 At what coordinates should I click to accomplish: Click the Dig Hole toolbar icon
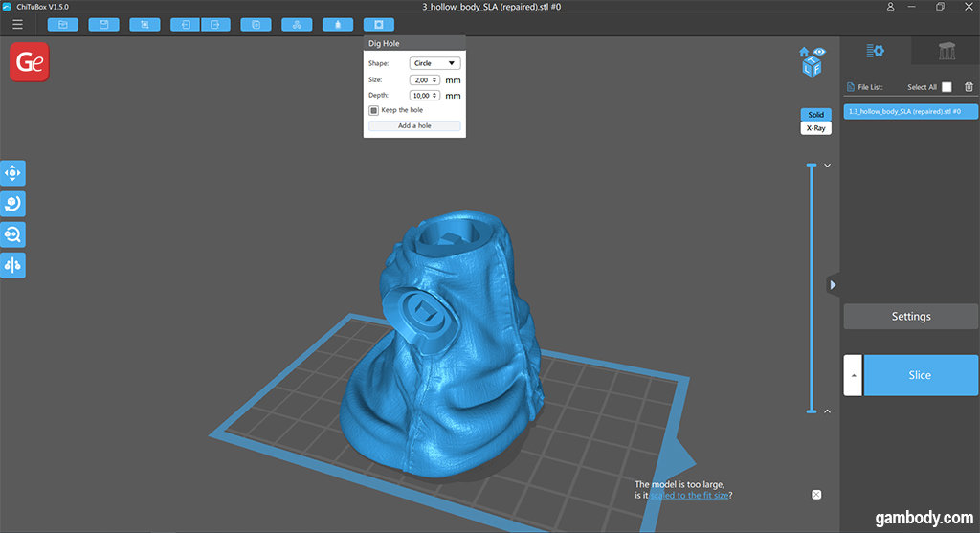379,24
